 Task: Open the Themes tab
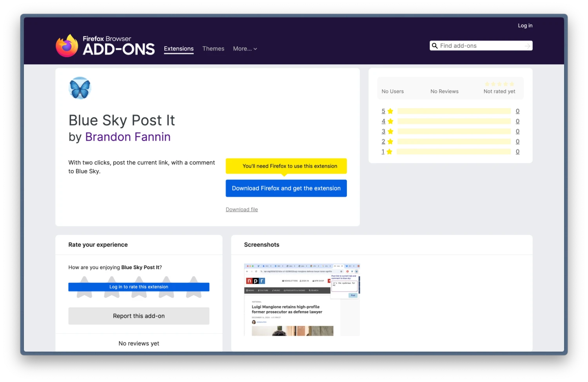coord(213,49)
